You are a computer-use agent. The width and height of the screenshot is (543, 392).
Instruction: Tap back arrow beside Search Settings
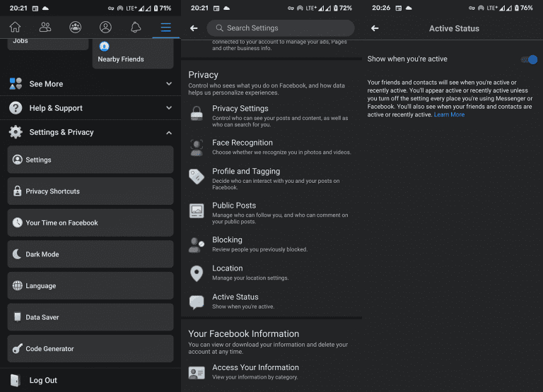[x=194, y=28]
